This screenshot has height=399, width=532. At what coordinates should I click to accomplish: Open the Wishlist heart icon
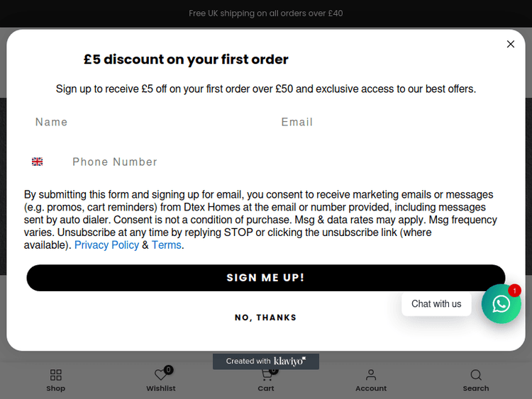click(x=161, y=376)
